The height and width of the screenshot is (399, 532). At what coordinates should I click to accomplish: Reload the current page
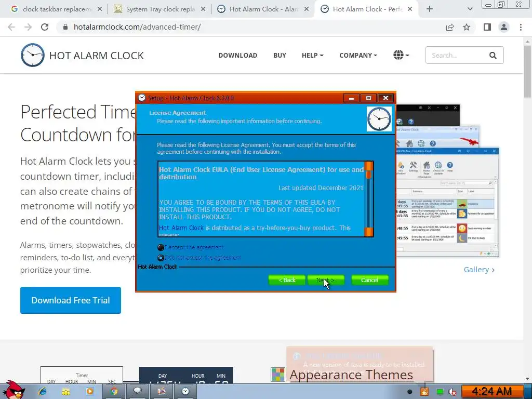click(x=45, y=27)
